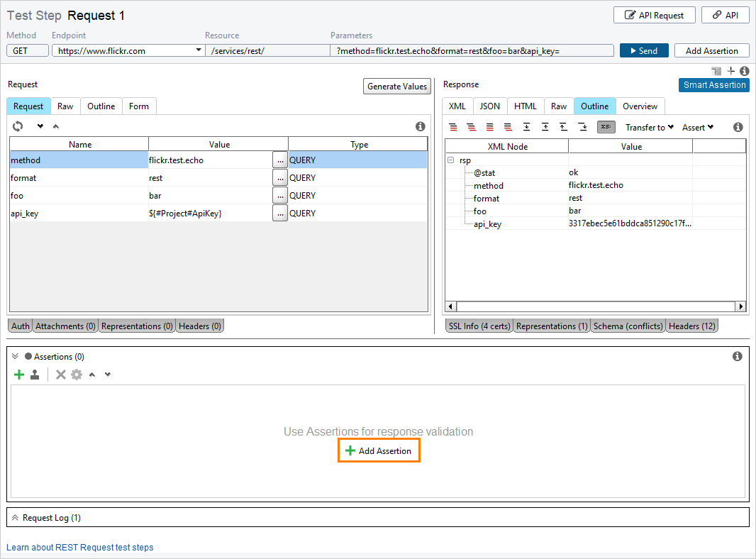Open the Raw request tab
756x559 pixels.
(x=65, y=106)
